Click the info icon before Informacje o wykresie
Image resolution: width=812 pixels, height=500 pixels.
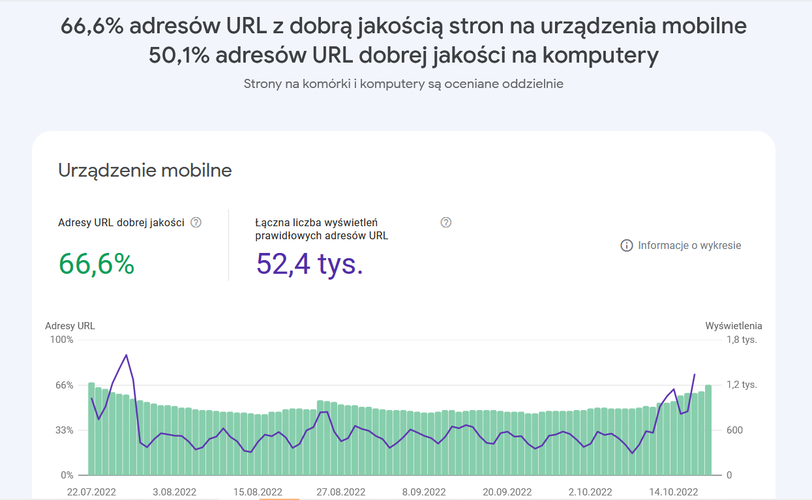(627, 245)
